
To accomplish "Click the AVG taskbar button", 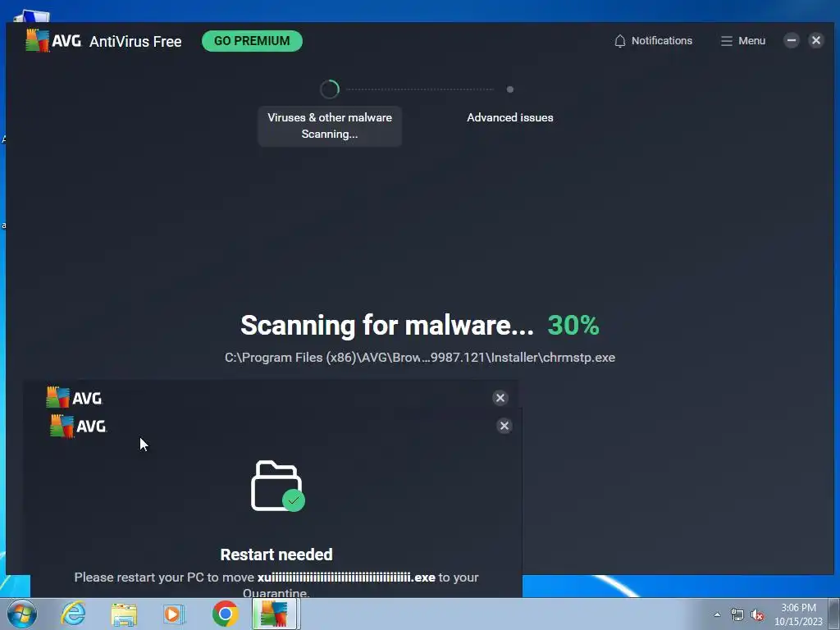I will pyautogui.click(x=275, y=614).
